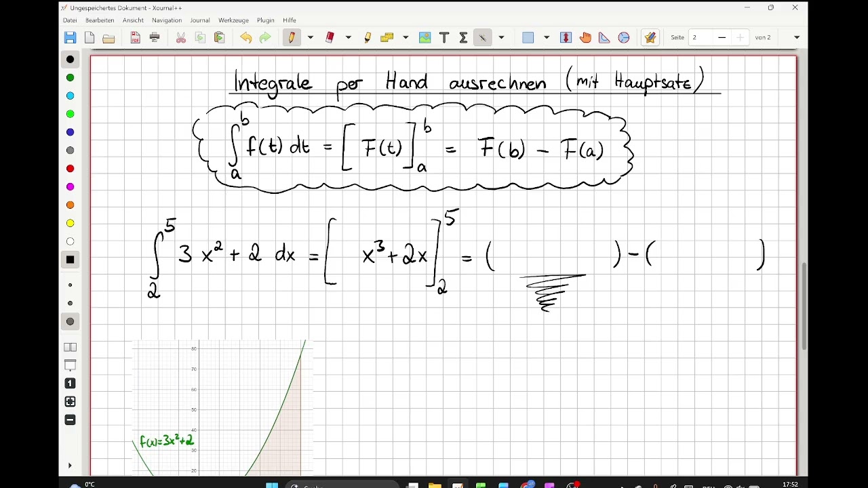
Task: Open a file with the folder icon
Action: click(108, 38)
